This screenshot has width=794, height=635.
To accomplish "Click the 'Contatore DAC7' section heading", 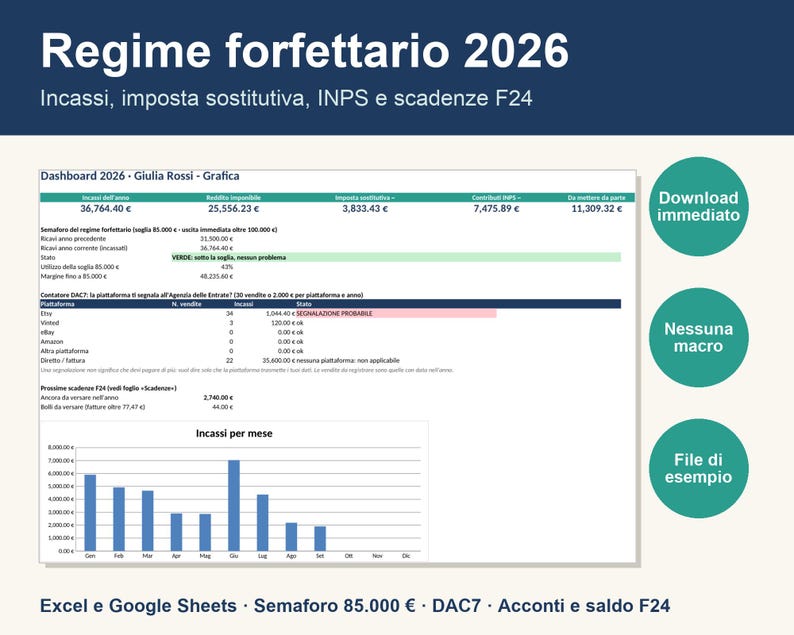I will tap(202, 295).
